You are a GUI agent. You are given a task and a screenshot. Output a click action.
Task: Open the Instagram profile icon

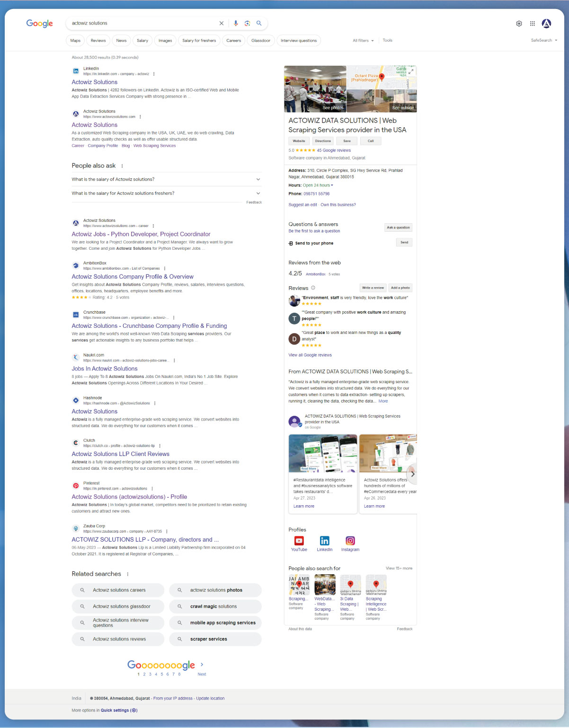tap(350, 541)
